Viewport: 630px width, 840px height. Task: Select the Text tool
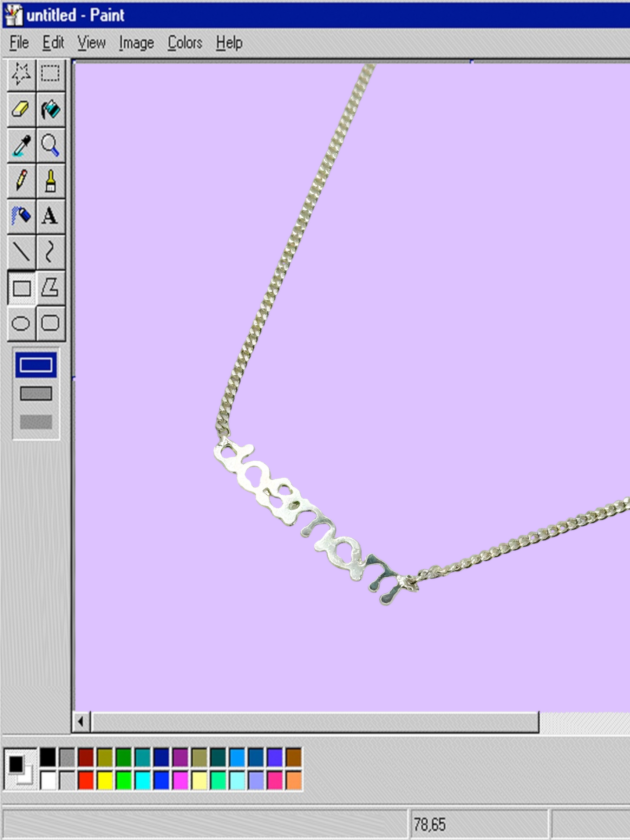coord(51,216)
